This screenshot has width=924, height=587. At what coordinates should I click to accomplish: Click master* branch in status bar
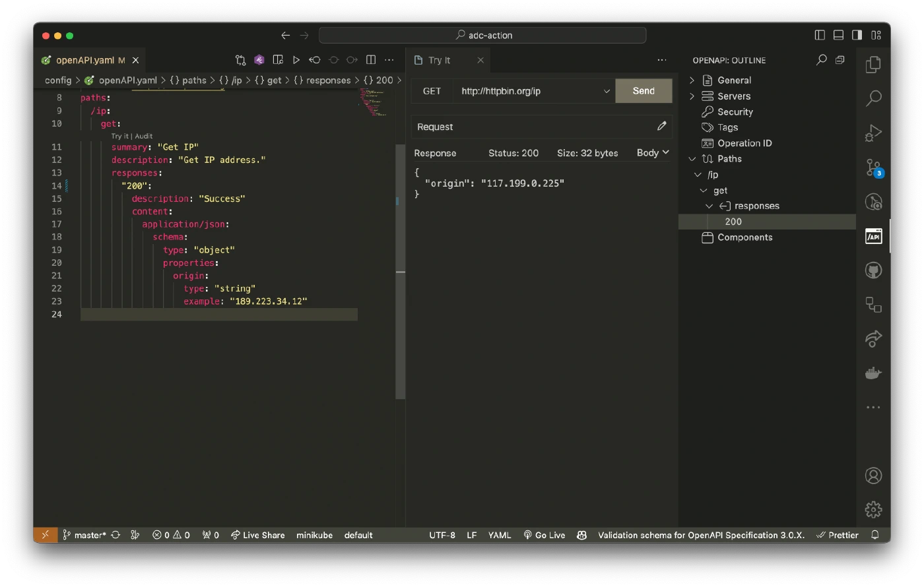[84, 535]
